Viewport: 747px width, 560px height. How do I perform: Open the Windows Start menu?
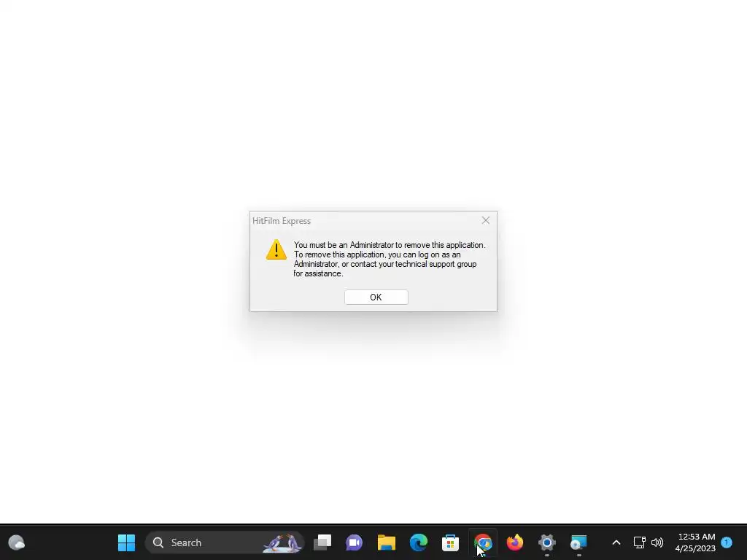[126, 542]
